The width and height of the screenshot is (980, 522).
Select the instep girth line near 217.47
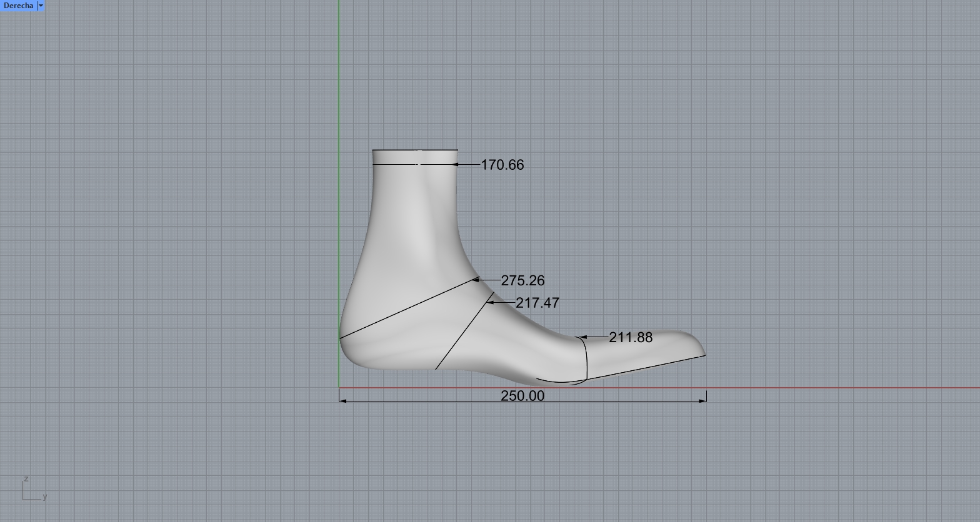click(462, 334)
